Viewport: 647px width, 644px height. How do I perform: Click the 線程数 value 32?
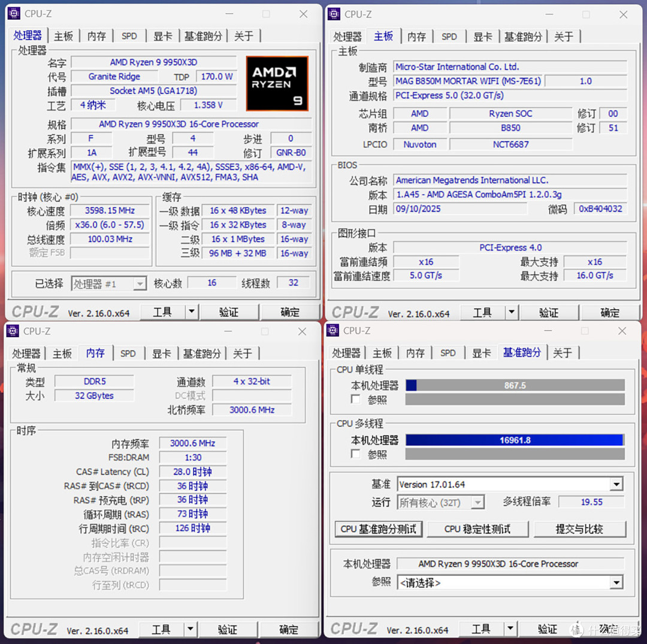(x=293, y=283)
